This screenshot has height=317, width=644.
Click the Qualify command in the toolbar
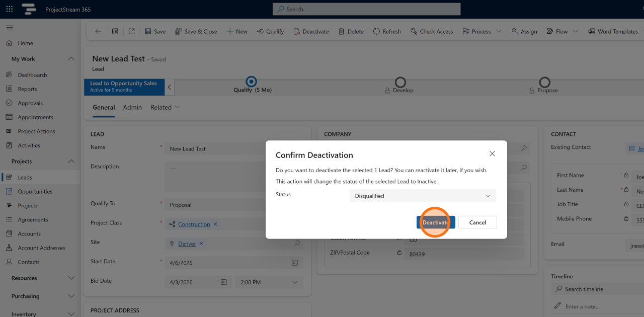coord(270,31)
